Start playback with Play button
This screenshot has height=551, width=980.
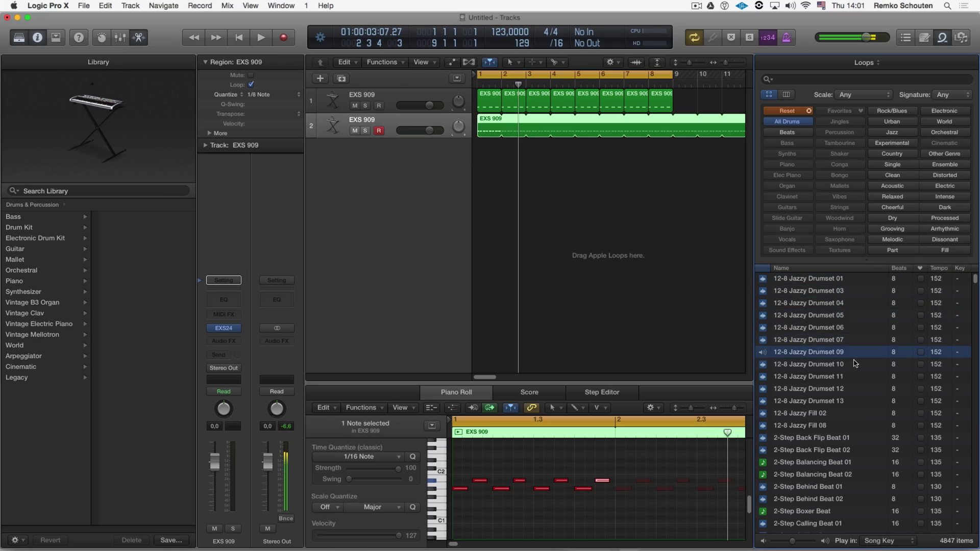pos(261,37)
